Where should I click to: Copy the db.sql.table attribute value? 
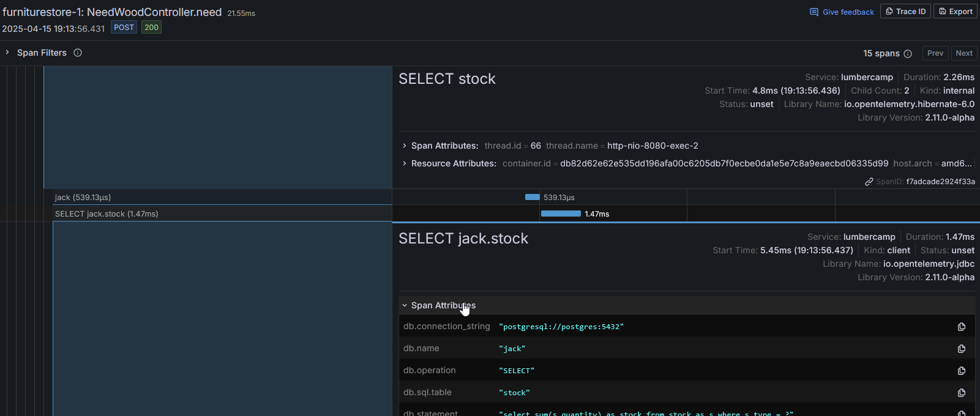point(961,393)
